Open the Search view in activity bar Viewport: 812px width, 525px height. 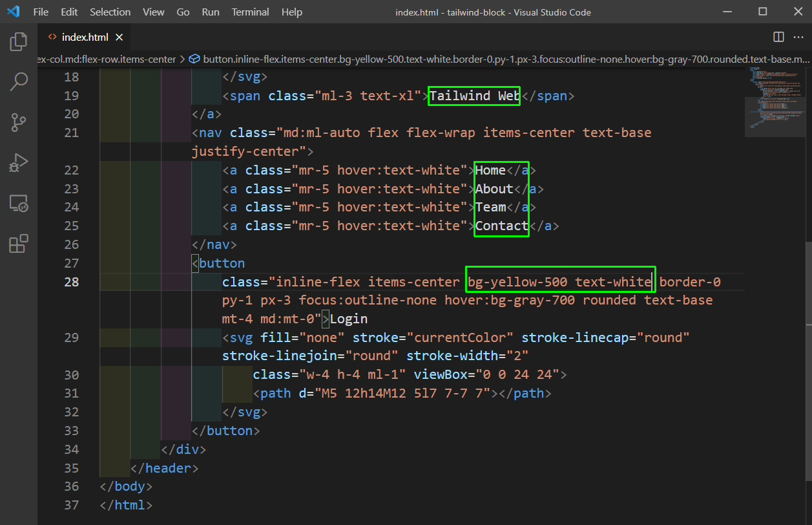point(19,82)
